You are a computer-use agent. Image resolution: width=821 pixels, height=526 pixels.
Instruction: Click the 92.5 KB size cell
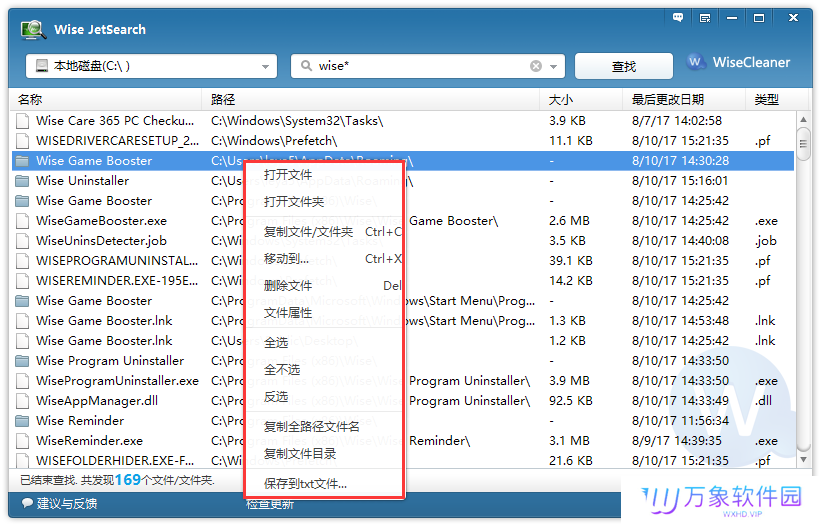pyautogui.click(x=571, y=401)
